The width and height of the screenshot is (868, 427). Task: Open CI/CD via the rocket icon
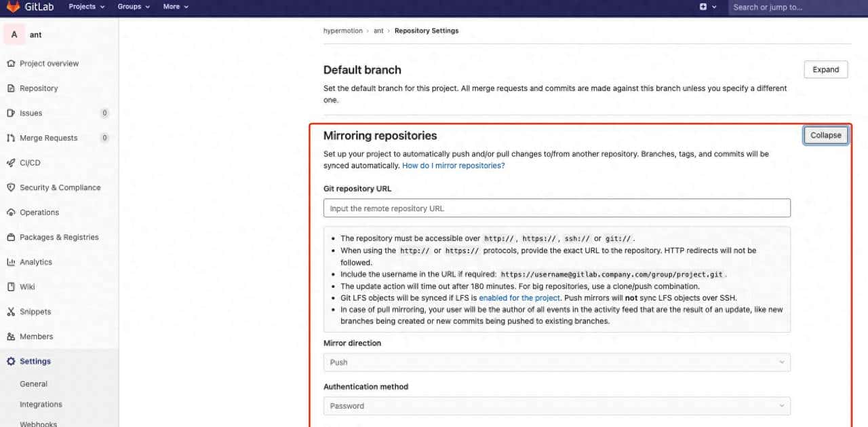[11, 163]
